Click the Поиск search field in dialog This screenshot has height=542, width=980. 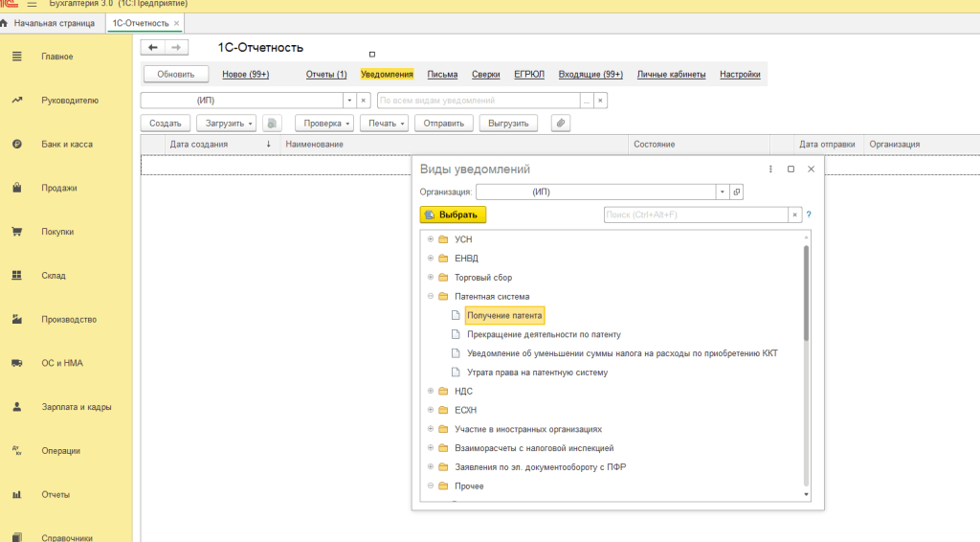pos(695,215)
